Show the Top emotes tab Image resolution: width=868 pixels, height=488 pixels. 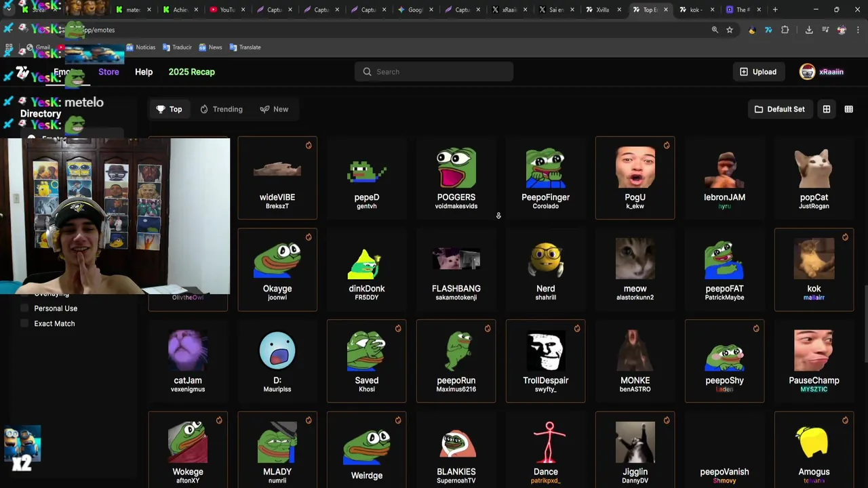tap(170, 109)
